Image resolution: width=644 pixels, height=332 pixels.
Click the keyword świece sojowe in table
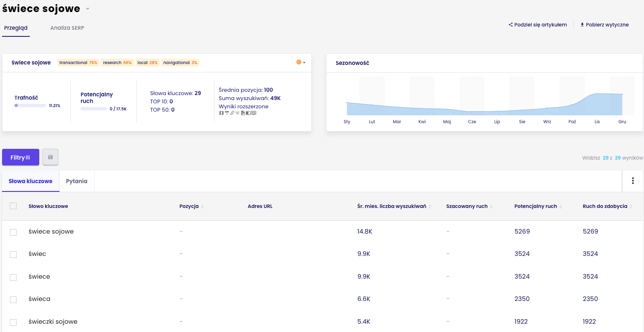[x=51, y=232]
